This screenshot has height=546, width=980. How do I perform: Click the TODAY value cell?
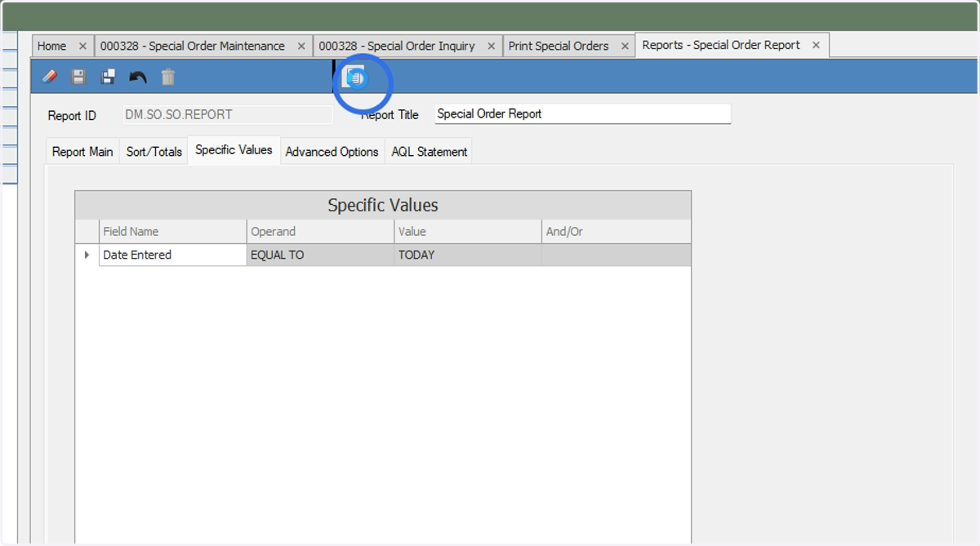(x=468, y=255)
